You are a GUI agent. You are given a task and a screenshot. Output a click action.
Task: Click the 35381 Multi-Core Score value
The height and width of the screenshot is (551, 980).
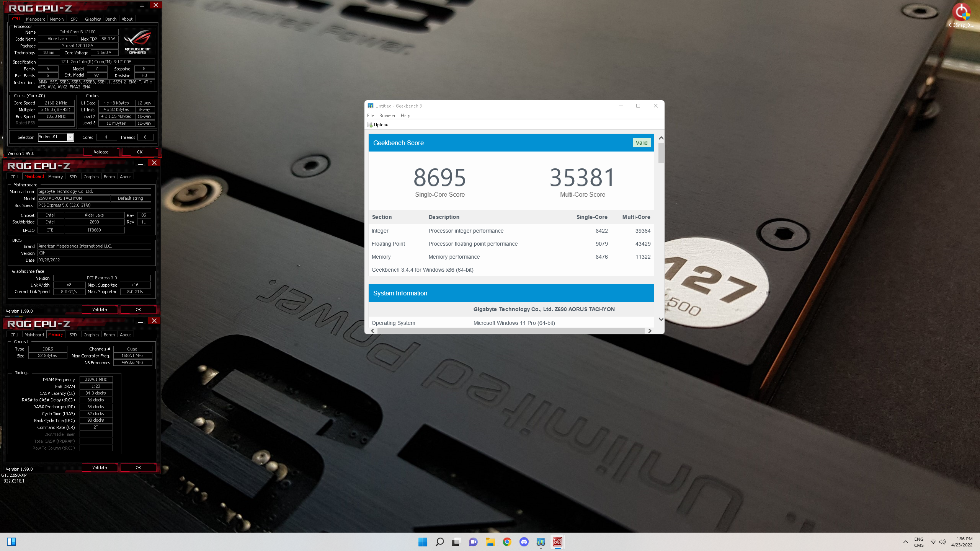583,178
